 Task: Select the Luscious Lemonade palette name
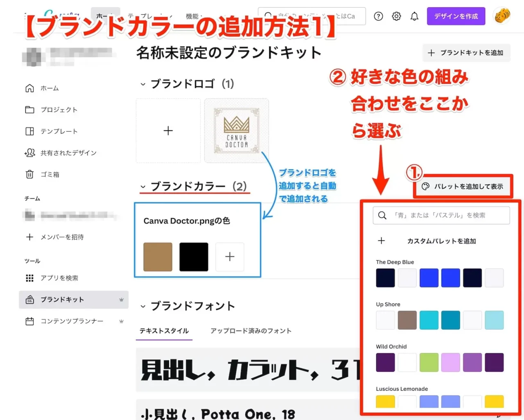(402, 389)
